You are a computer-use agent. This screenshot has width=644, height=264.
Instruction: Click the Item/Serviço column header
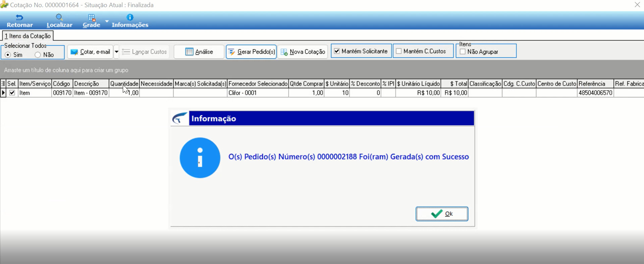coord(35,84)
